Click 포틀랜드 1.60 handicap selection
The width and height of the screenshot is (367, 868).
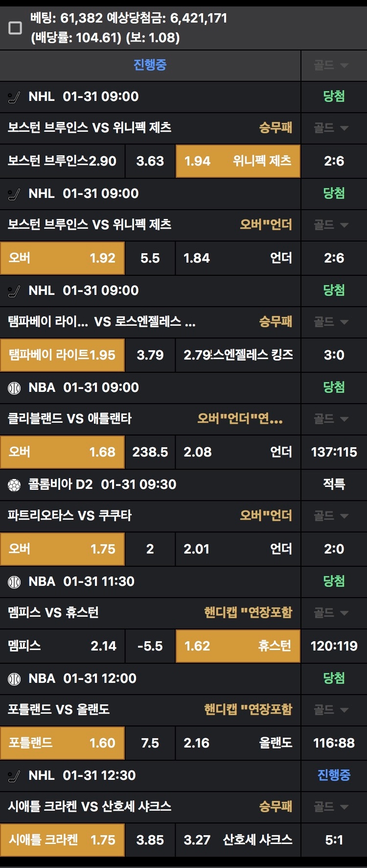(x=63, y=743)
